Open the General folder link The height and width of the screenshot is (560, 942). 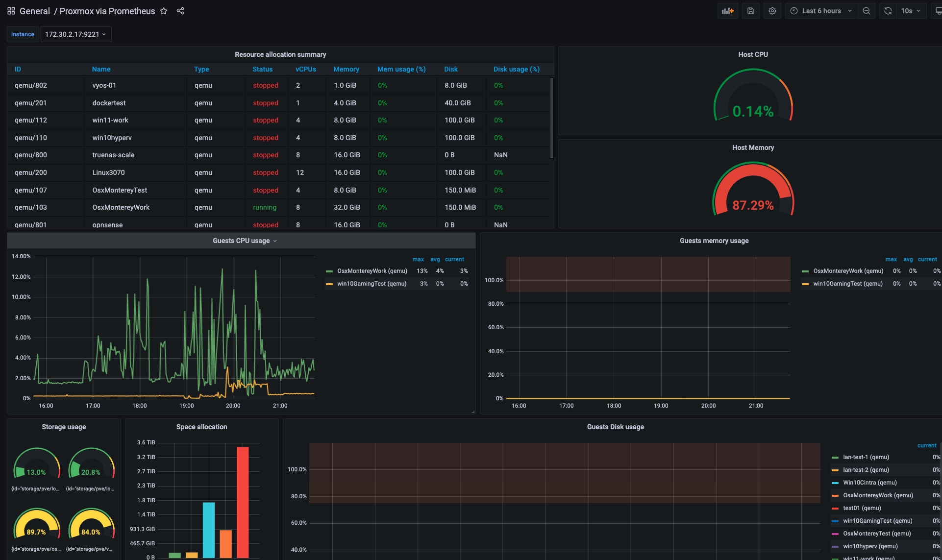35,11
